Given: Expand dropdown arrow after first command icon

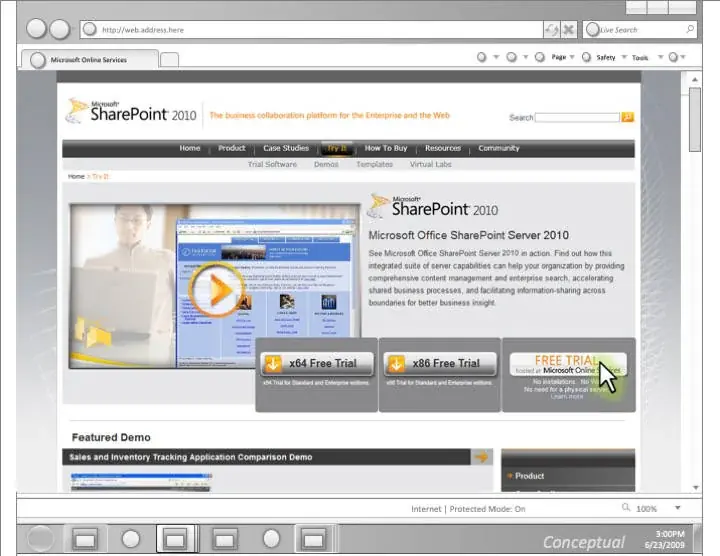Looking at the screenshot, I should coord(496,57).
